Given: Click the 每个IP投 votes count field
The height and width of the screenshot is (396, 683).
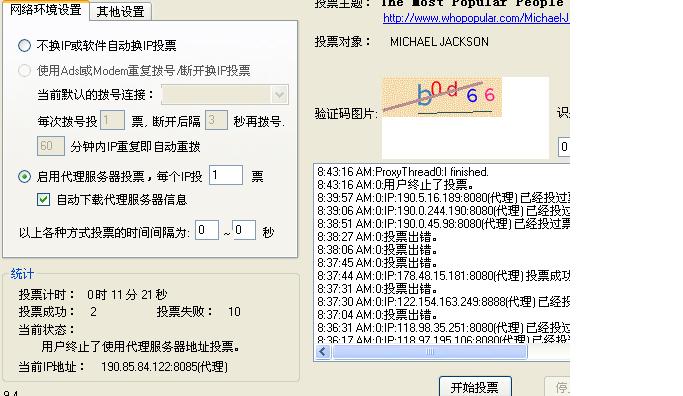Looking at the screenshot, I should pos(226,175).
